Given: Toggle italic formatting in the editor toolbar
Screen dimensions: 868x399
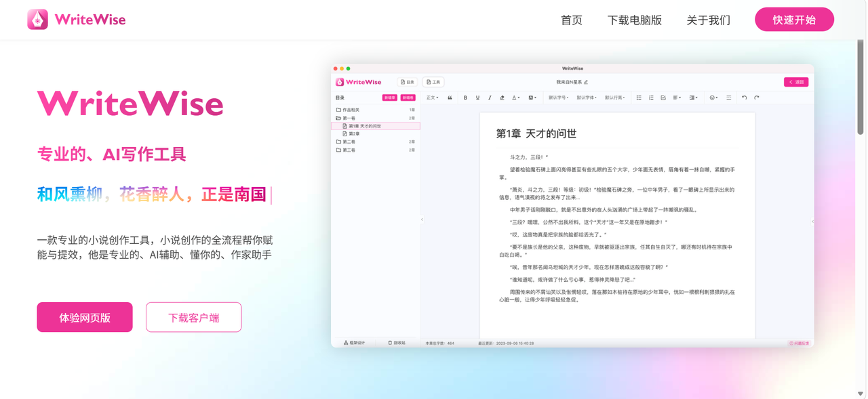Looking at the screenshot, I should coord(490,98).
